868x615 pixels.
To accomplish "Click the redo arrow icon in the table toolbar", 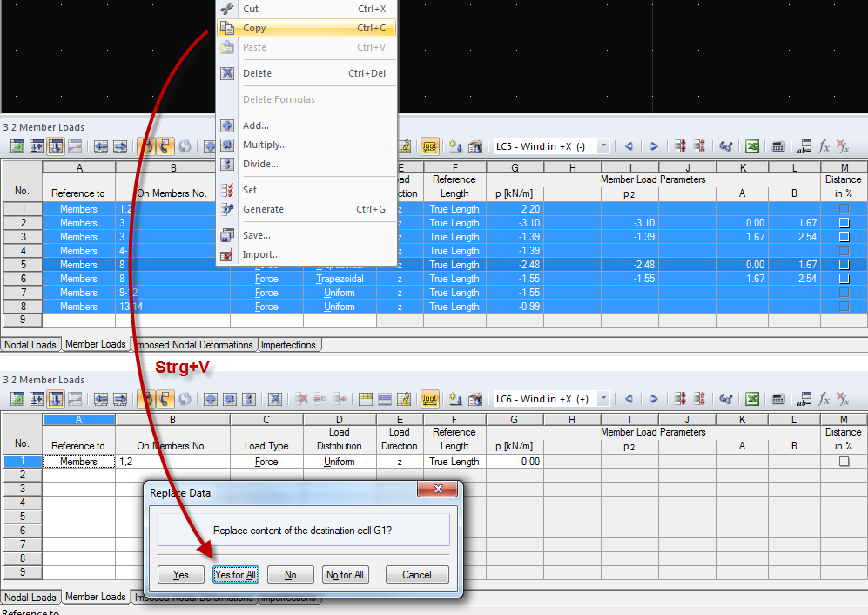I will [x=164, y=145].
